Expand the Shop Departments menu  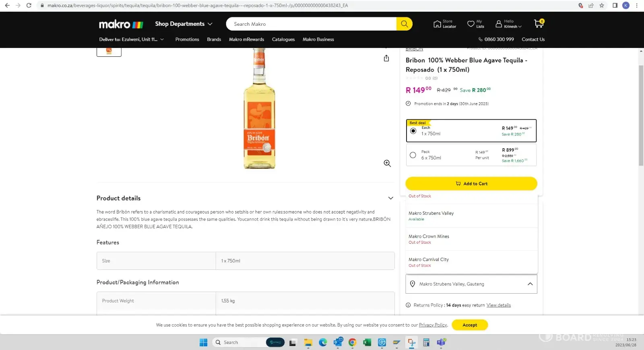click(184, 24)
